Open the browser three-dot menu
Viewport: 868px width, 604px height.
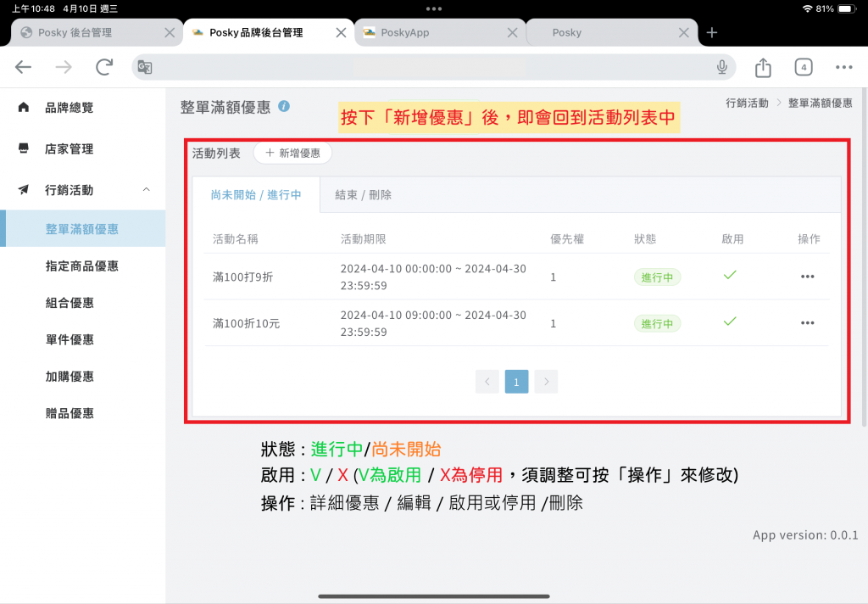click(843, 67)
